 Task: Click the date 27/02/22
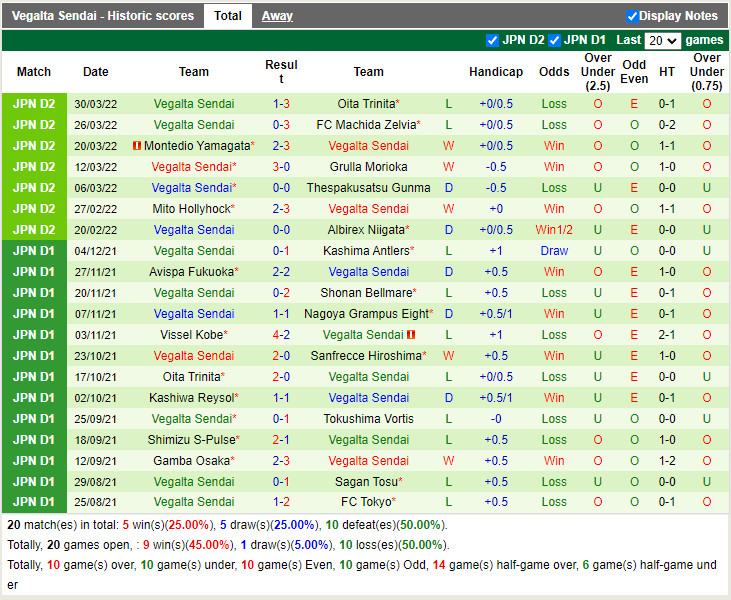pyautogui.click(x=96, y=209)
